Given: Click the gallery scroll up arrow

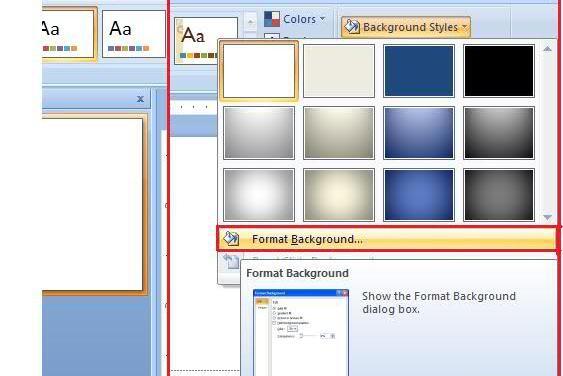Looking at the screenshot, I should click(x=547, y=48).
